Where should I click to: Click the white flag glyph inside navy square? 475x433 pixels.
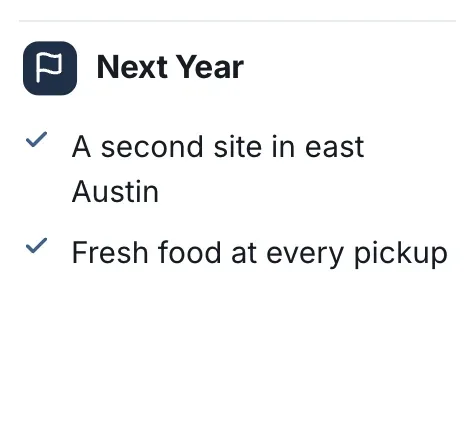coord(49,68)
